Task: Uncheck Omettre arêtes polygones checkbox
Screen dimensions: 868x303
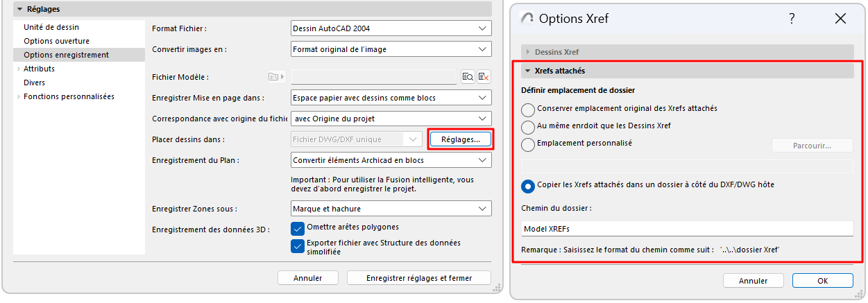Action: [x=298, y=228]
